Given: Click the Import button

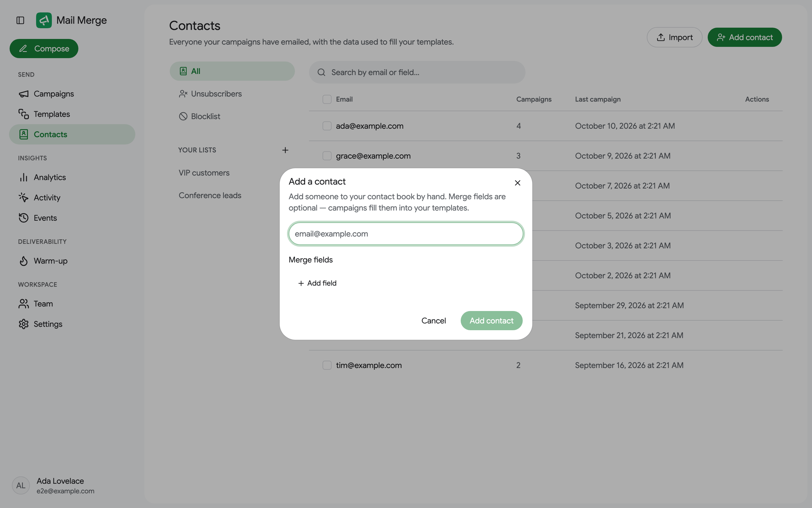Looking at the screenshot, I should [x=674, y=37].
